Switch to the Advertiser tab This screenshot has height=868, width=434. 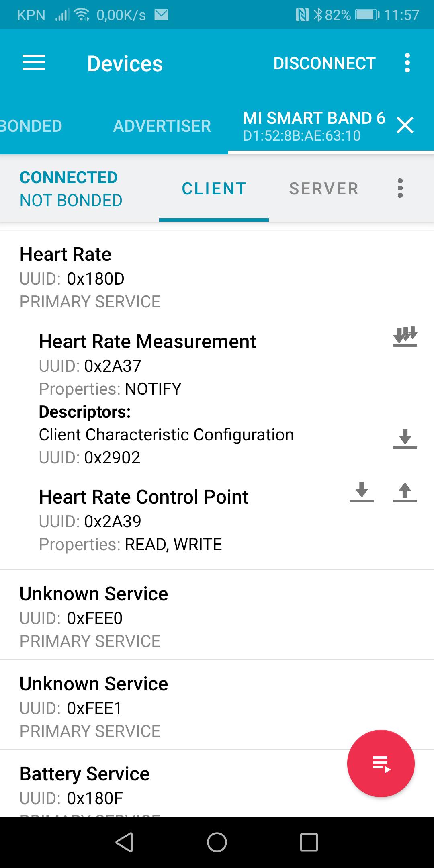(x=162, y=126)
